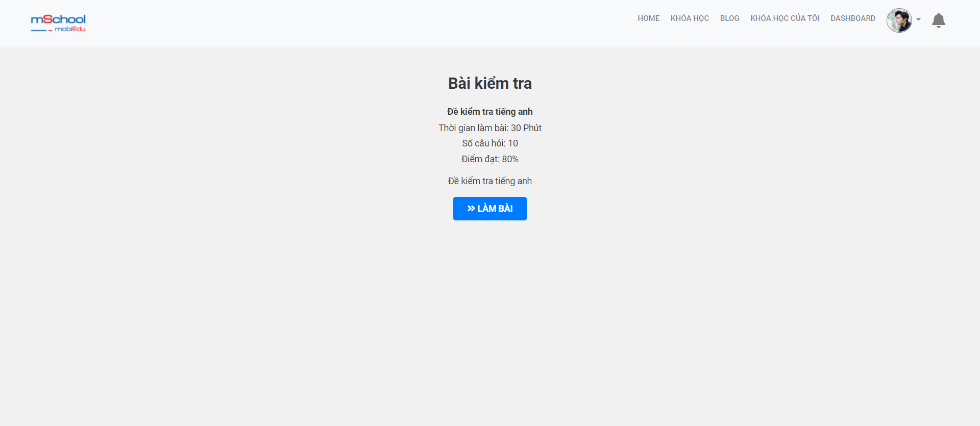This screenshot has width=980, height=426.
Task: Open the KHÓA HỌC menu item
Action: pyautogui.click(x=690, y=18)
